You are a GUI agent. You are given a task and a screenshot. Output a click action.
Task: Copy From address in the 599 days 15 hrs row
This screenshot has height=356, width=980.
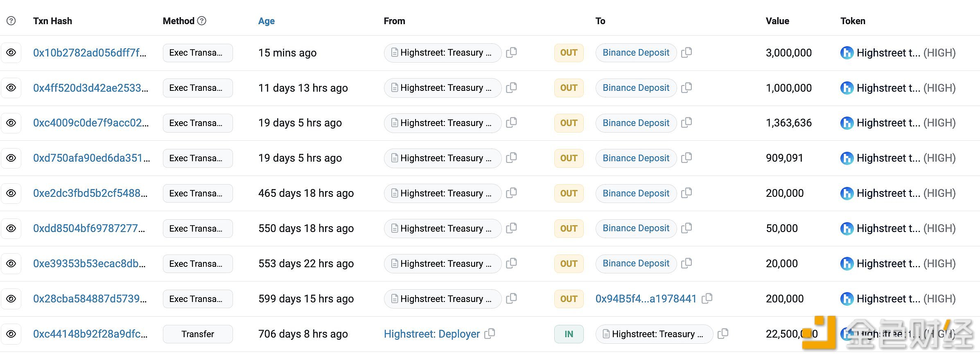511,298
